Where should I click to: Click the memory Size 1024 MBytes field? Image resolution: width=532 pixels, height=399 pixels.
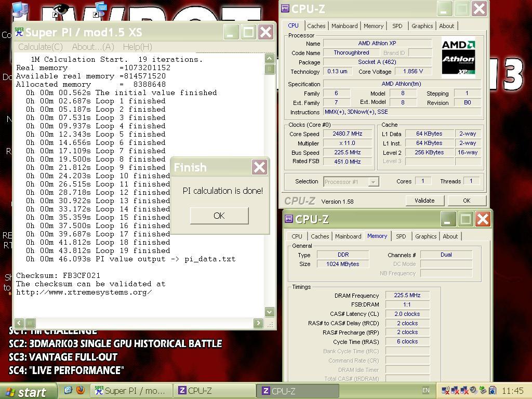343,264
